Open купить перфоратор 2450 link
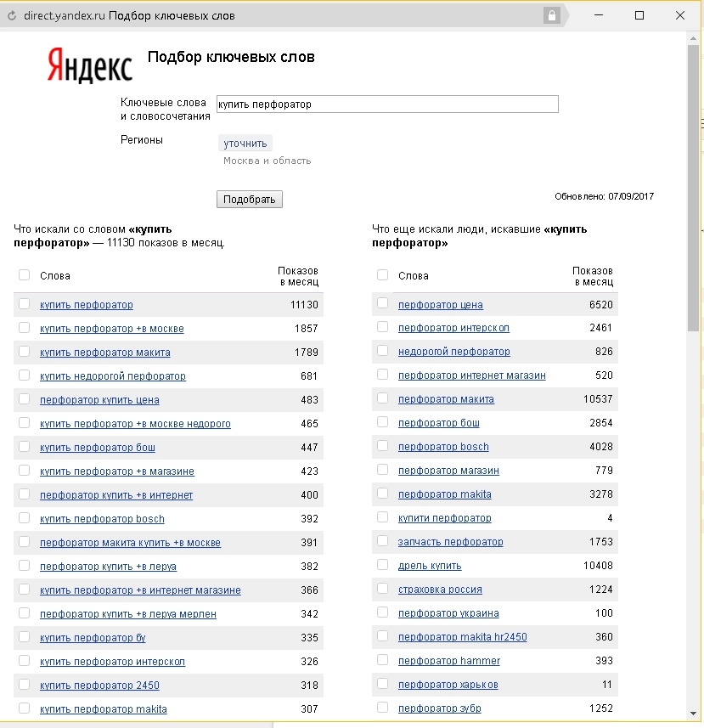 click(99, 686)
